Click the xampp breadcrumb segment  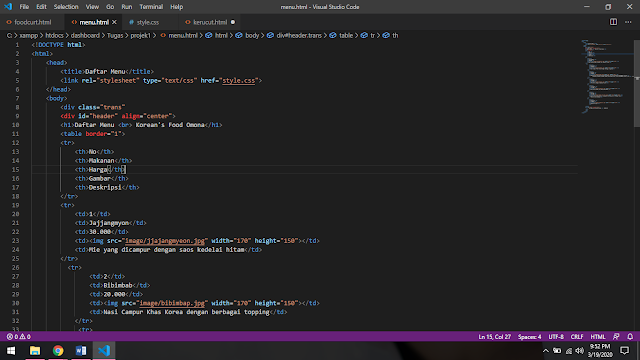29,36
